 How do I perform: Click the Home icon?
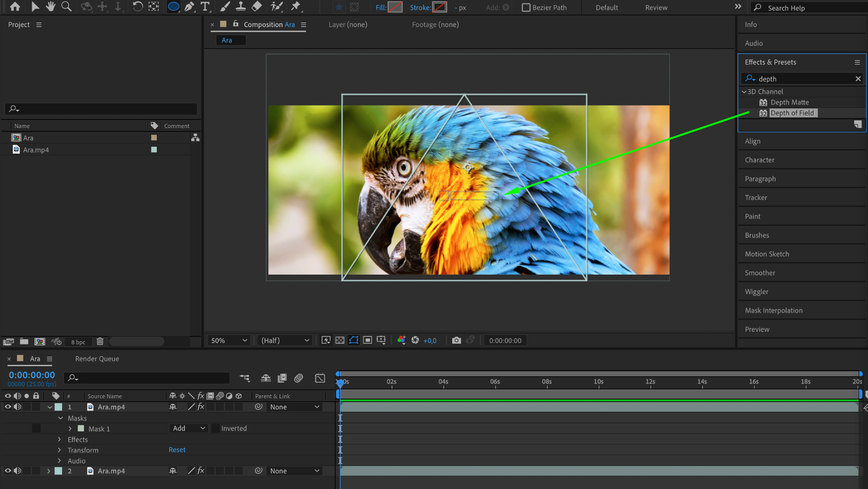[x=15, y=7]
